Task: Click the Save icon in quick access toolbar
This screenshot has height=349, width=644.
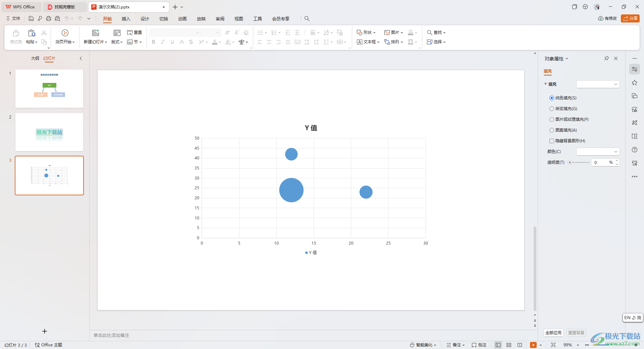Action: pos(31,19)
